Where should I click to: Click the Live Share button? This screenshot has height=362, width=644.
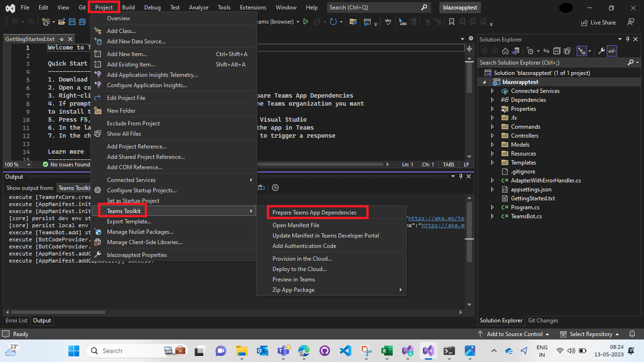tap(598, 22)
